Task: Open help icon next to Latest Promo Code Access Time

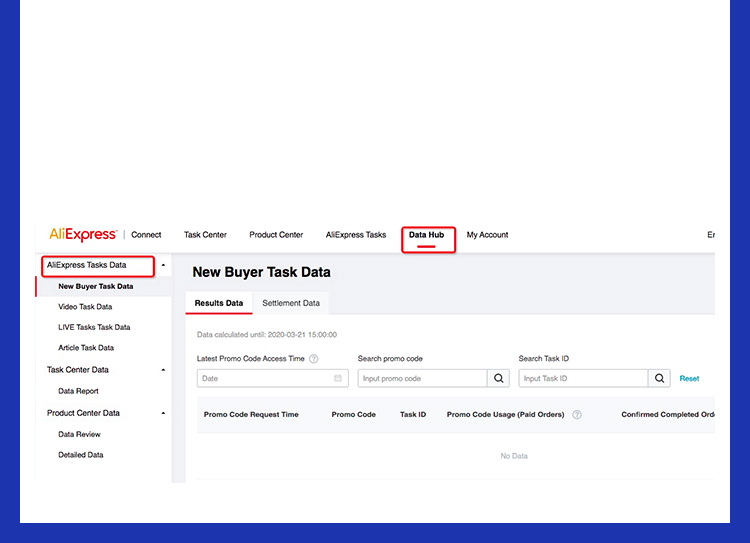Action: (x=314, y=359)
